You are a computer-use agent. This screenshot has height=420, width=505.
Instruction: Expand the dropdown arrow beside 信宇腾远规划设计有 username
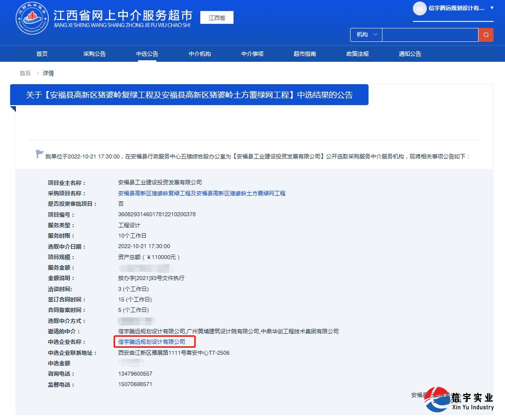point(492,9)
